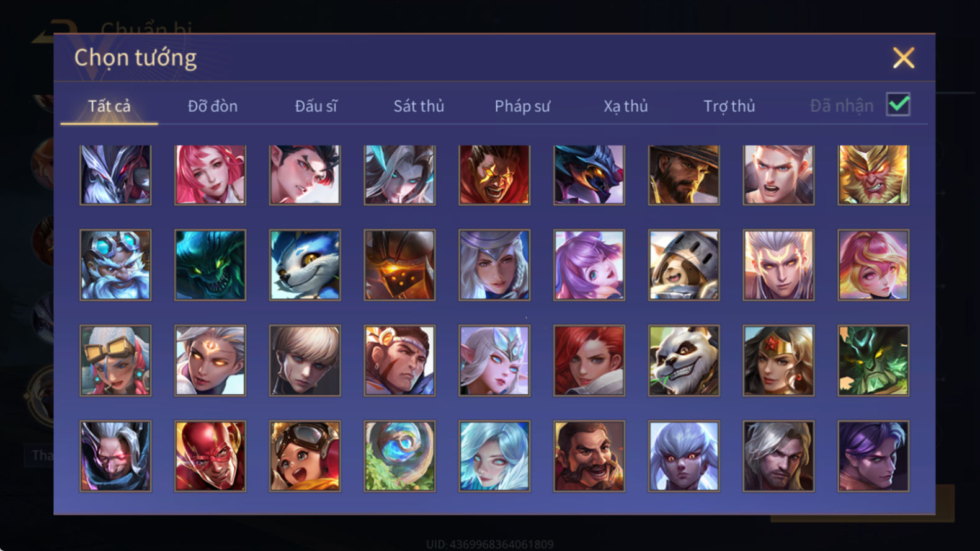
Task: Switch to the Đỡ đòn tab
Action: (213, 106)
